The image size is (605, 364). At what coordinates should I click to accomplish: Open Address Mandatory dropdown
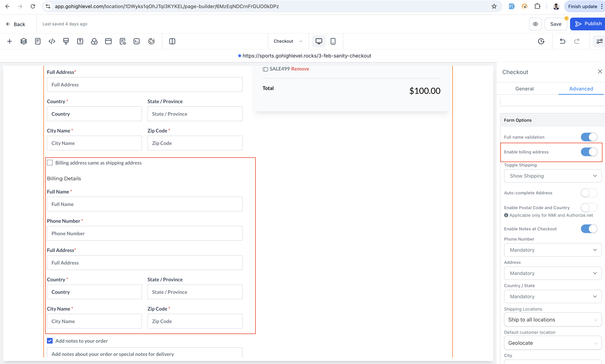pyautogui.click(x=552, y=273)
